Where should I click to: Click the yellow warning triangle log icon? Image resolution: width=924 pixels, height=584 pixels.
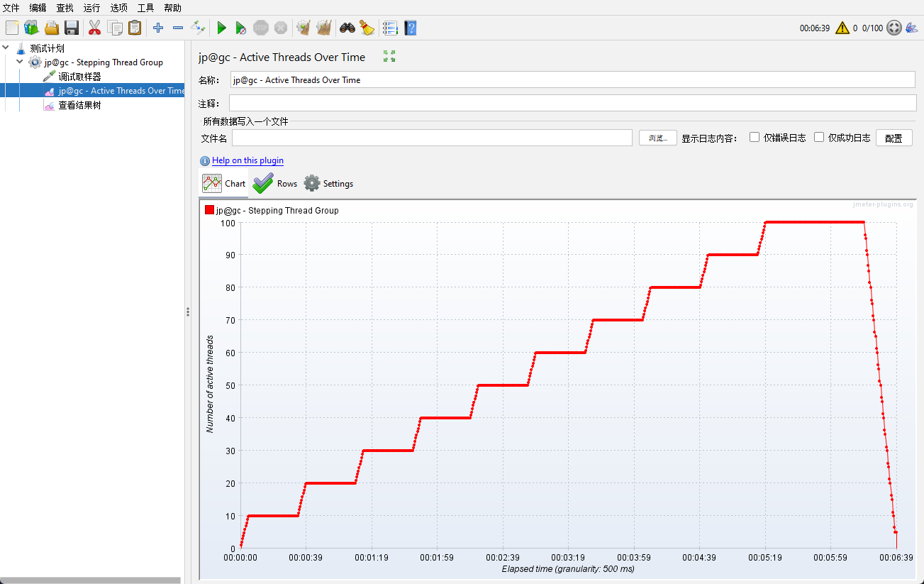tap(842, 28)
